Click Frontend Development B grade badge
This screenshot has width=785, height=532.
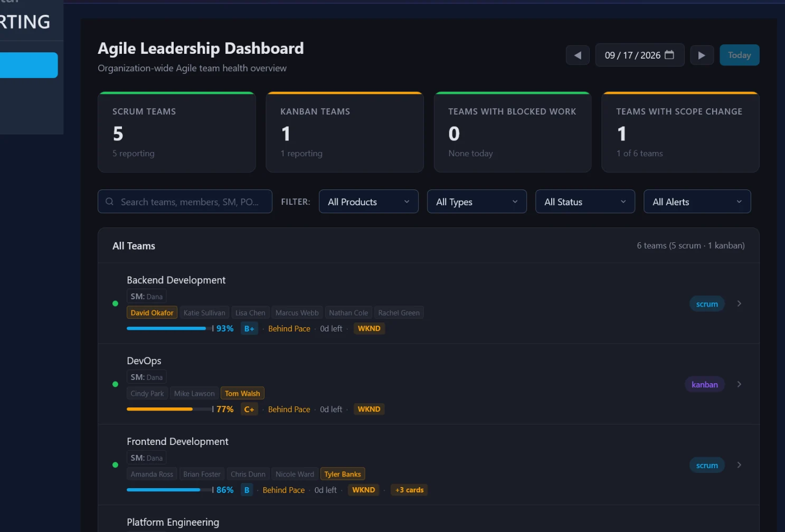tap(247, 490)
